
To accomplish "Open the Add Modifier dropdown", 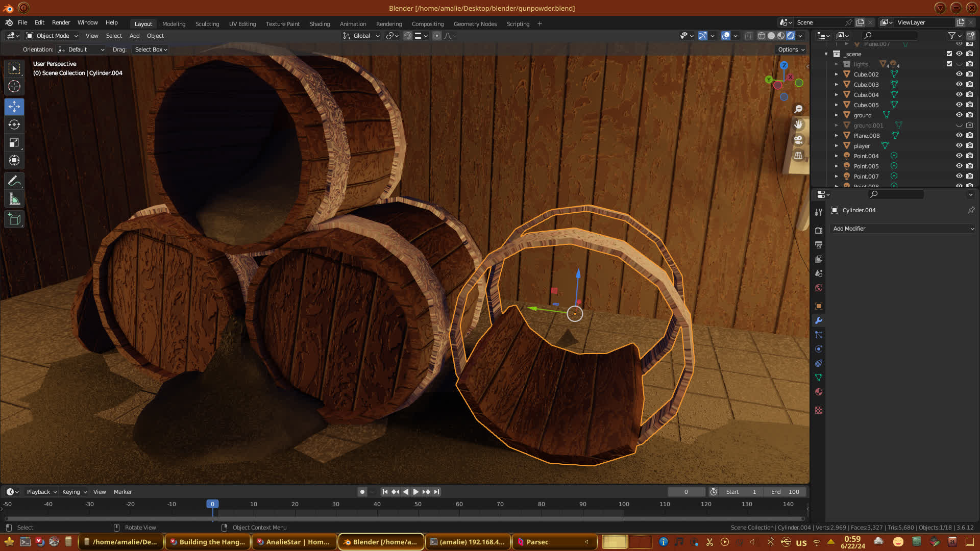I will point(902,229).
